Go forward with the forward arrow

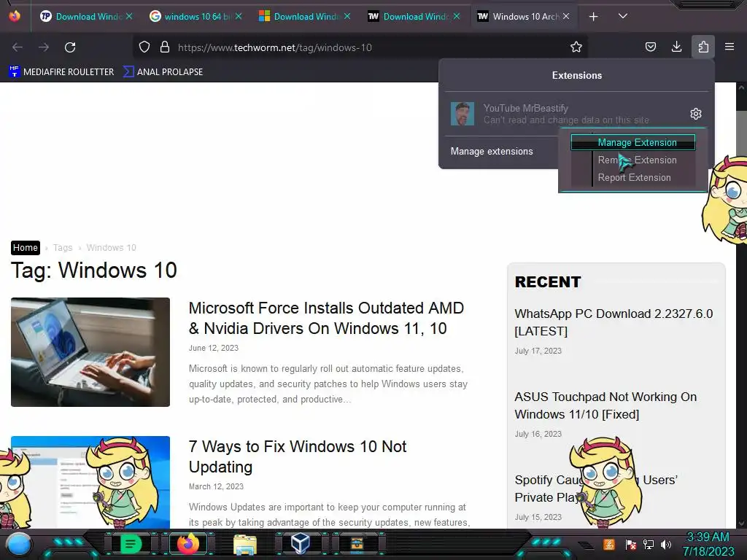point(44,47)
